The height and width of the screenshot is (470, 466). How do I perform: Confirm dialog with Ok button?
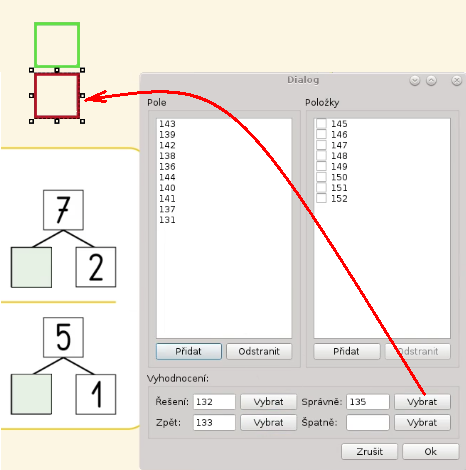pyautogui.click(x=430, y=452)
